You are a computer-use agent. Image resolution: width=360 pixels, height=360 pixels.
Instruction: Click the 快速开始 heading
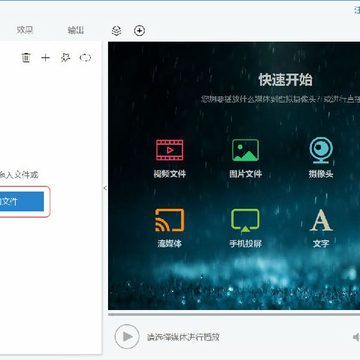(286, 80)
